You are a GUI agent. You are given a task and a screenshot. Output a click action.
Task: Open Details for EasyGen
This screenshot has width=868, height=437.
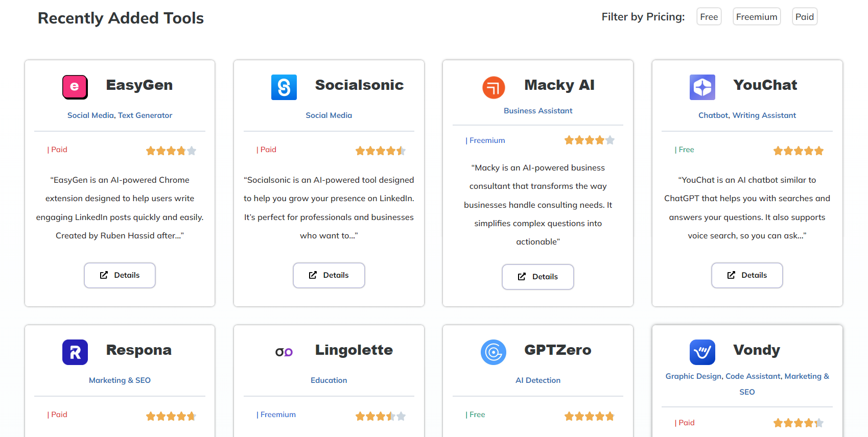120,275
